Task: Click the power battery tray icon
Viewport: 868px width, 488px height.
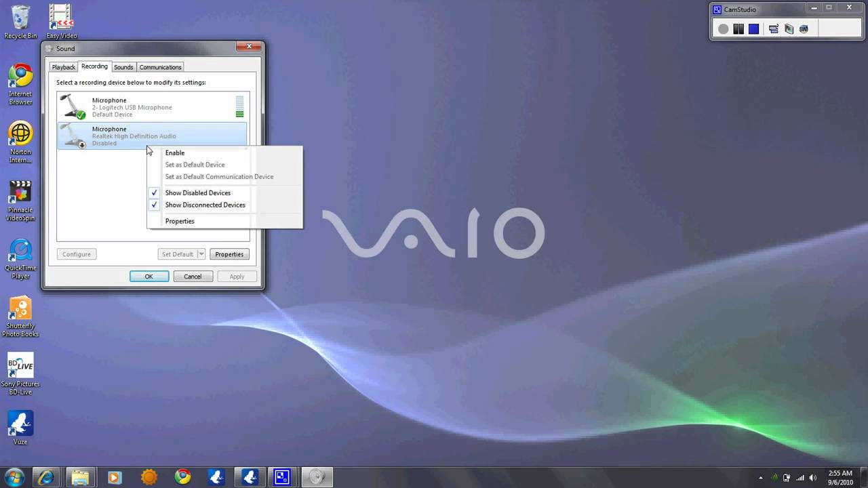Action: click(x=787, y=477)
